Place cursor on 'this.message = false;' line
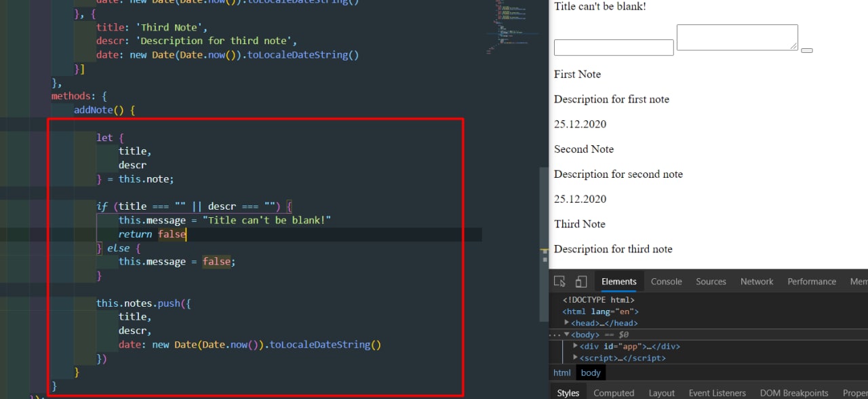 [177, 262]
